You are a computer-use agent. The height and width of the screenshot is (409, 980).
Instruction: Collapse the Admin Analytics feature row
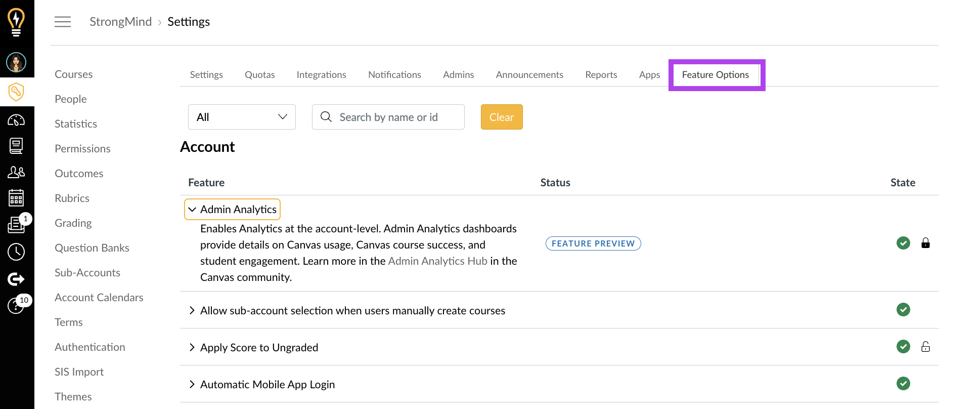pos(232,209)
